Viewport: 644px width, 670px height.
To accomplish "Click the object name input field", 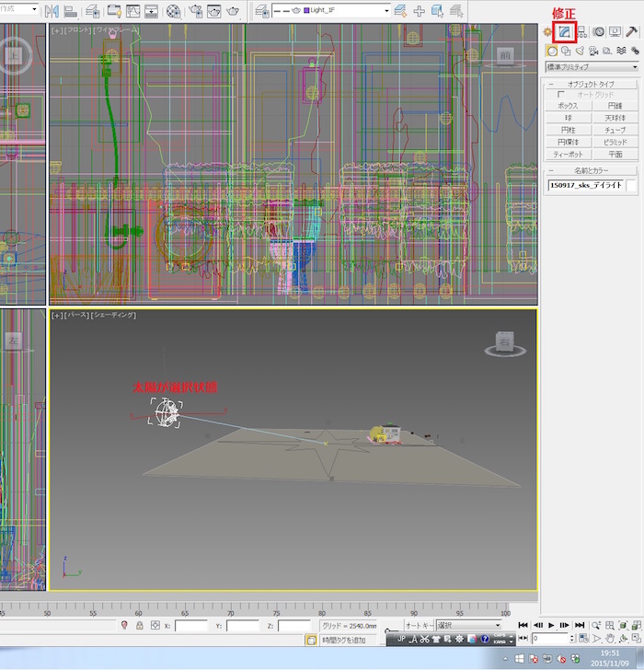I will click(586, 185).
